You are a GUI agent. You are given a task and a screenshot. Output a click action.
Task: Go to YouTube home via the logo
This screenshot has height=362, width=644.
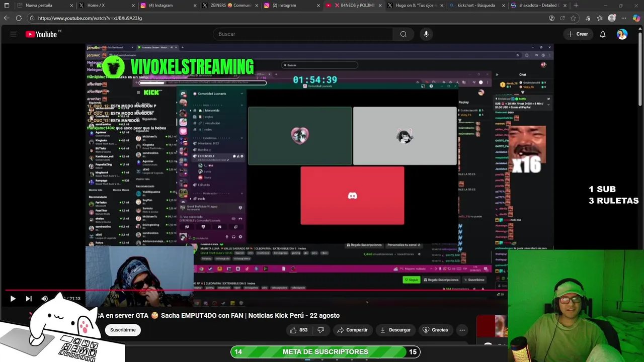42,34
